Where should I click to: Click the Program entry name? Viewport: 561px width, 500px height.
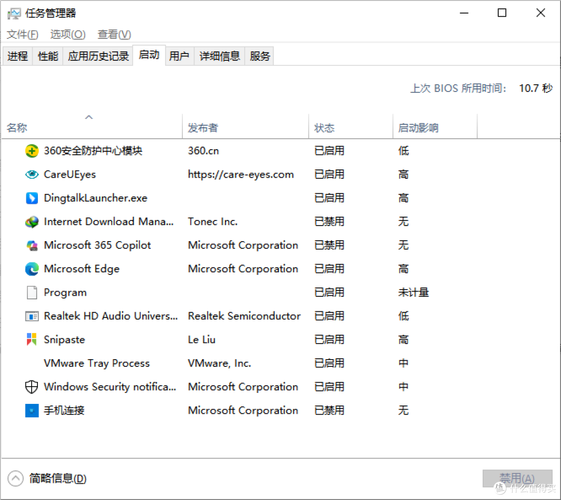click(x=65, y=293)
